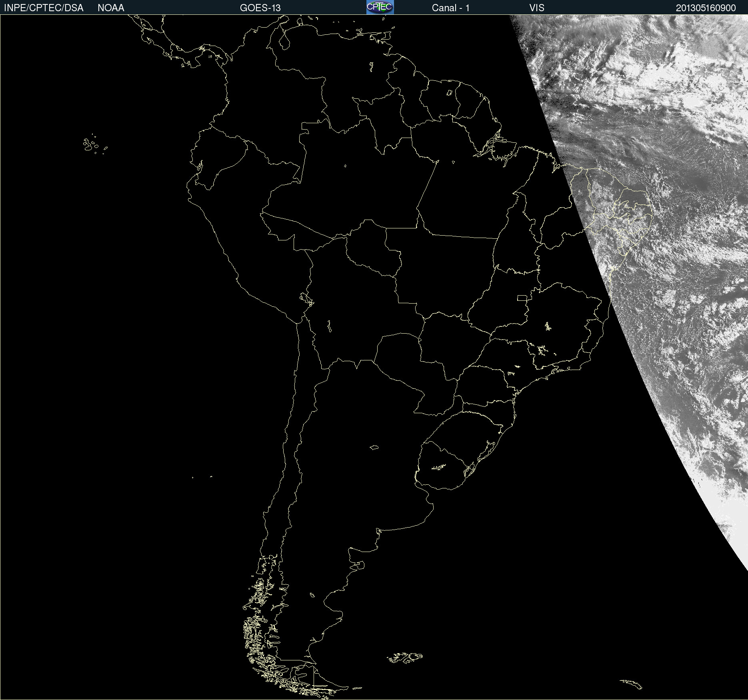Screen dimensions: 748x700
Task: Click the Canal - 1 channel label
Action: (450, 8)
